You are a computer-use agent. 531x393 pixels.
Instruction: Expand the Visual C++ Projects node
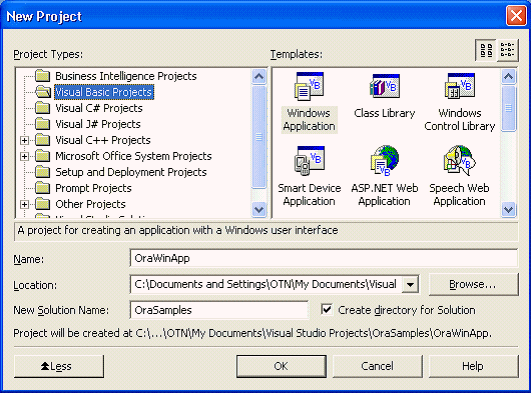24,140
